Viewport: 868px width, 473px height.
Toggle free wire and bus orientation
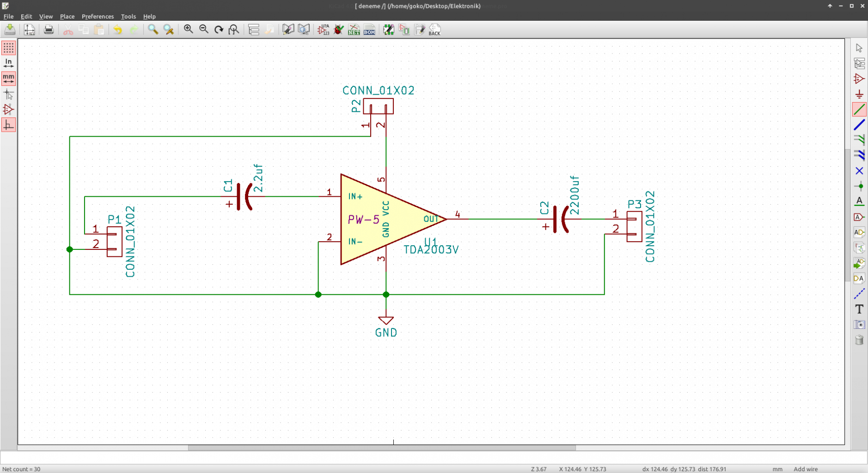[x=9, y=125]
